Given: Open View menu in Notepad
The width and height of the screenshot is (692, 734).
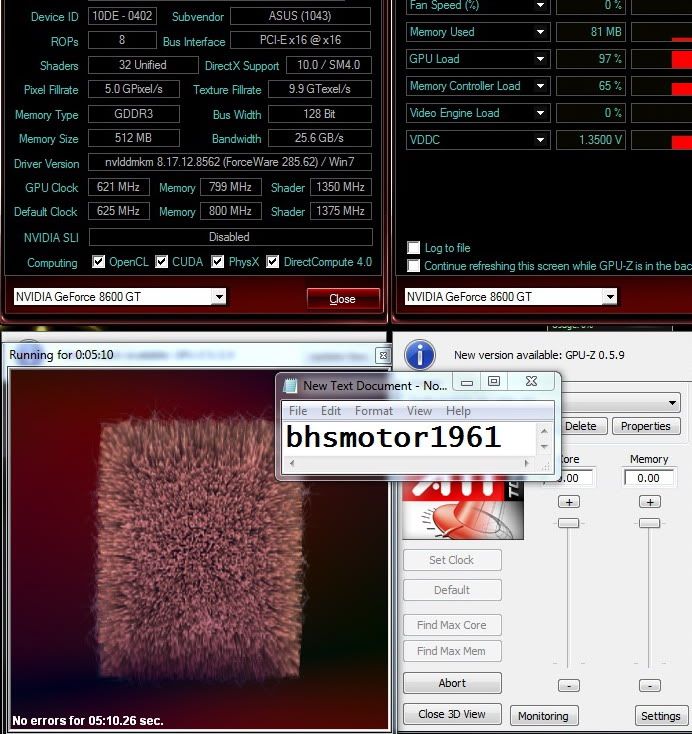Looking at the screenshot, I should coord(419,411).
